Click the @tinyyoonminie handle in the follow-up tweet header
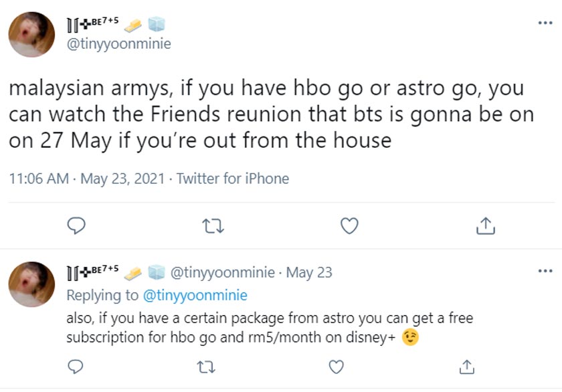Screen dimensions: 562x392 [x=223, y=272]
